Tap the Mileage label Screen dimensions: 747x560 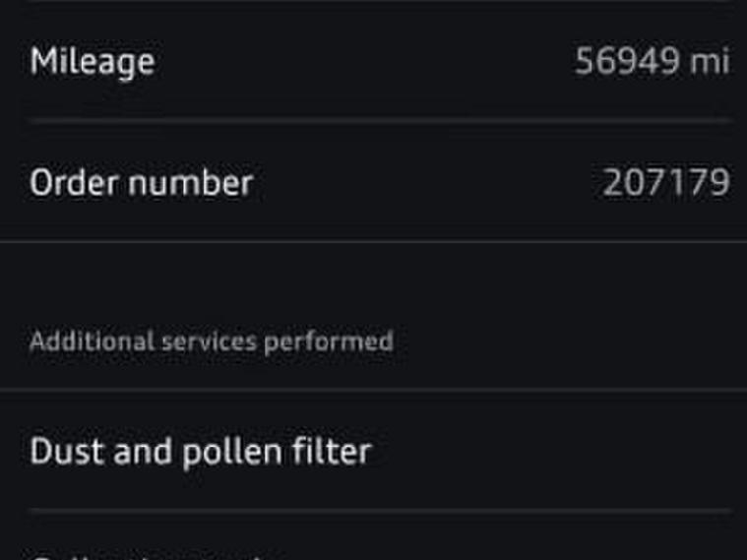(x=93, y=62)
